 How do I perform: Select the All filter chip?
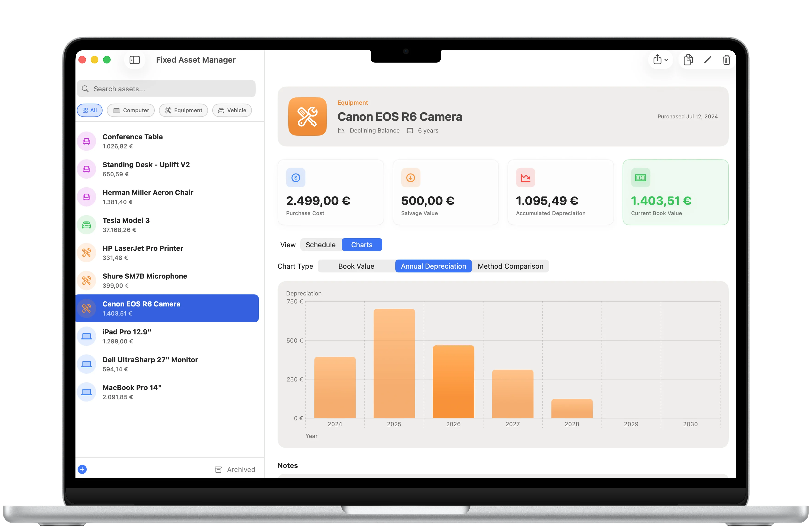(x=90, y=110)
